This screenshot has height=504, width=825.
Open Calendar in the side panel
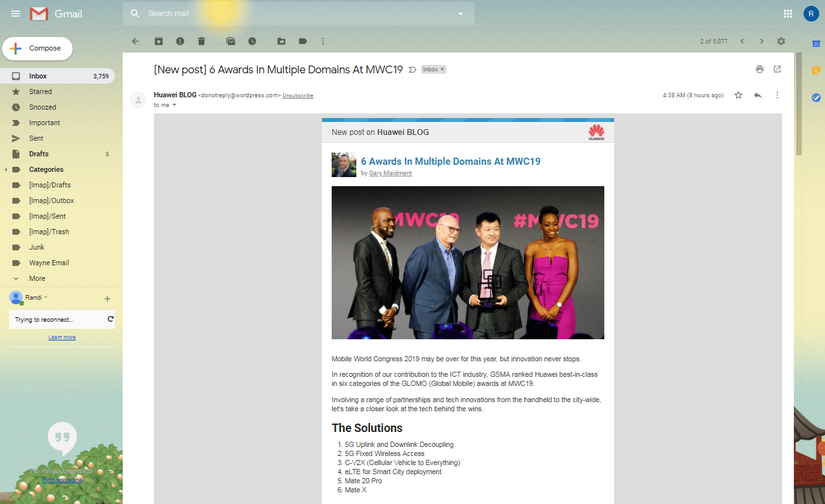816,43
